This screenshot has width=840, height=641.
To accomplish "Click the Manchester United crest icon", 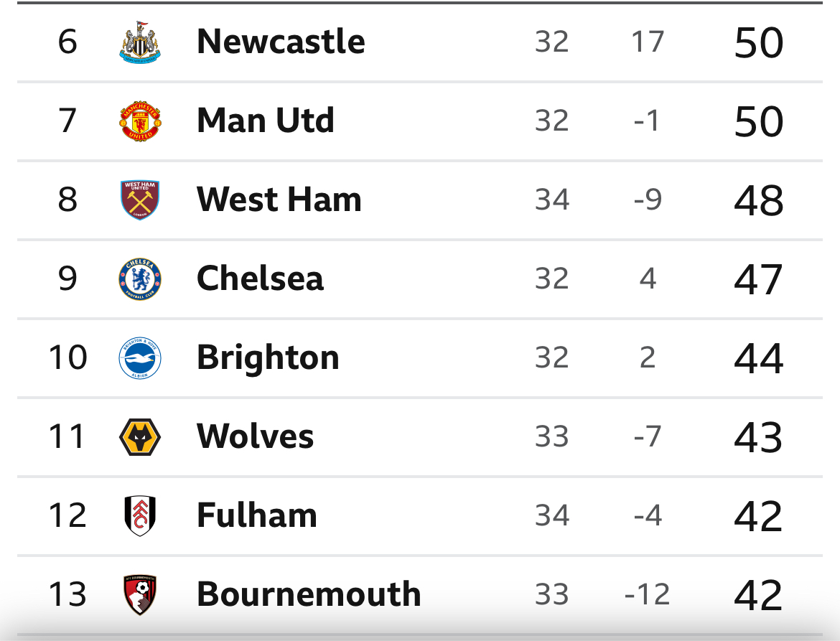I will (x=140, y=121).
